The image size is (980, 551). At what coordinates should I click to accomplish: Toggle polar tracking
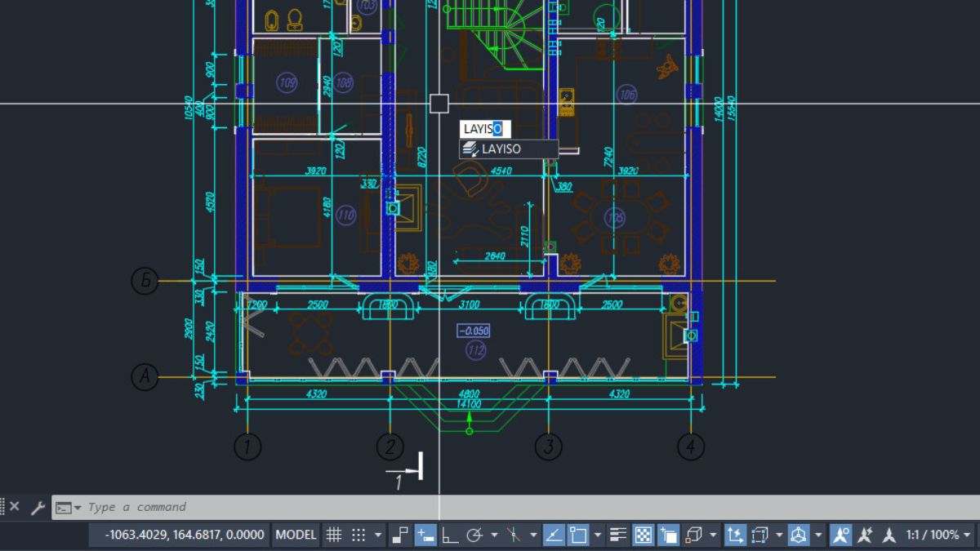coord(474,535)
